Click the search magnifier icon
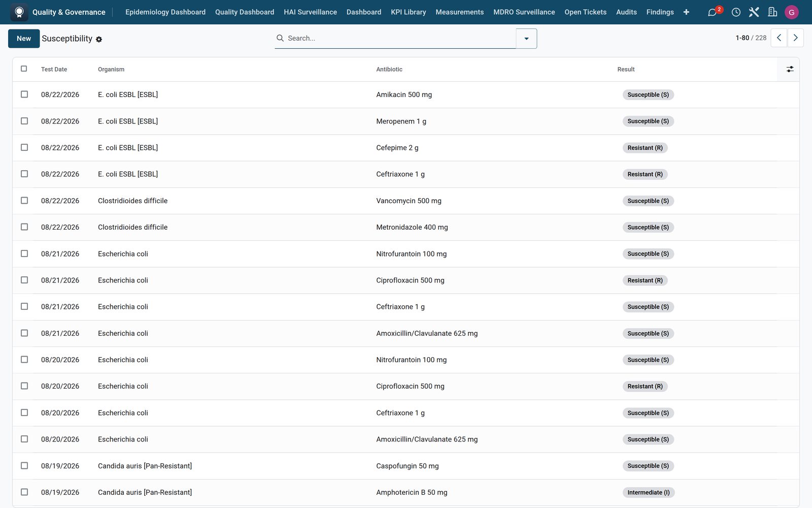The width and height of the screenshot is (812, 508). pyautogui.click(x=280, y=38)
